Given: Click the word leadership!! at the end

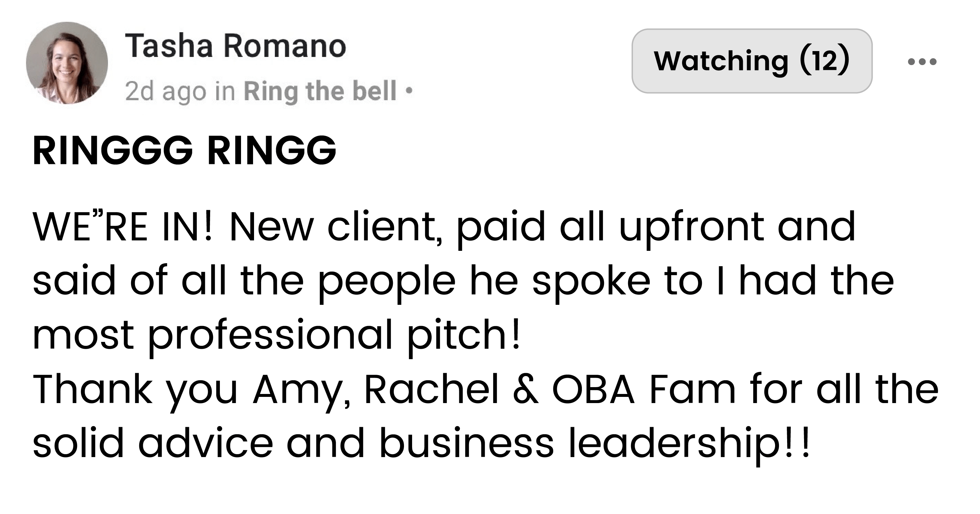Looking at the screenshot, I should pyautogui.click(x=689, y=445).
